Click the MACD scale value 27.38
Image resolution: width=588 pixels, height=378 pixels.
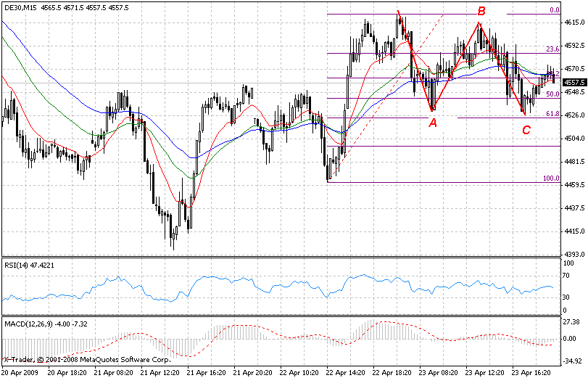(572, 321)
